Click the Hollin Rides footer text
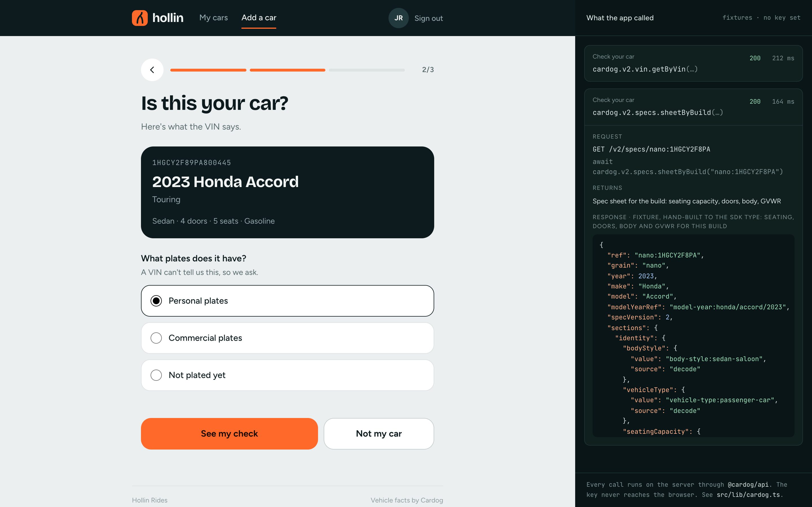This screenshot has width=812, height=507. (150, 500)
